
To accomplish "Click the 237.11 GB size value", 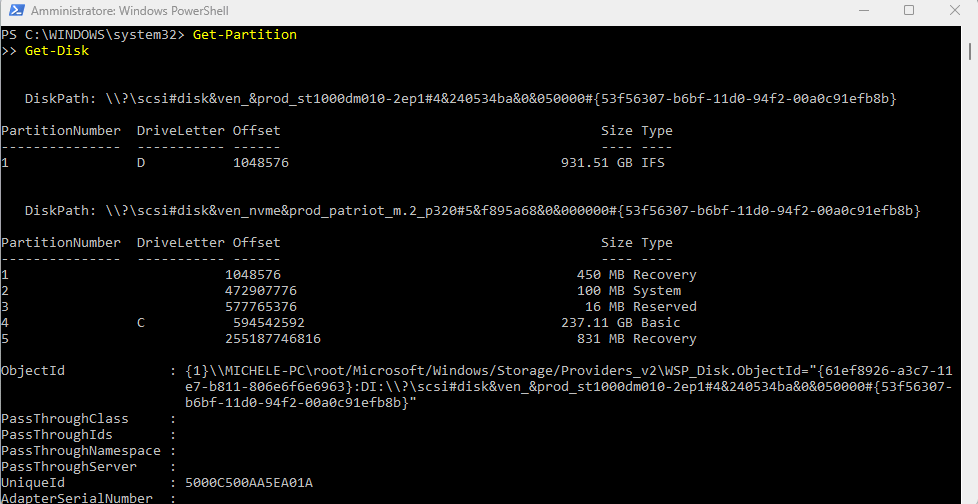I will tap(598, 322).
